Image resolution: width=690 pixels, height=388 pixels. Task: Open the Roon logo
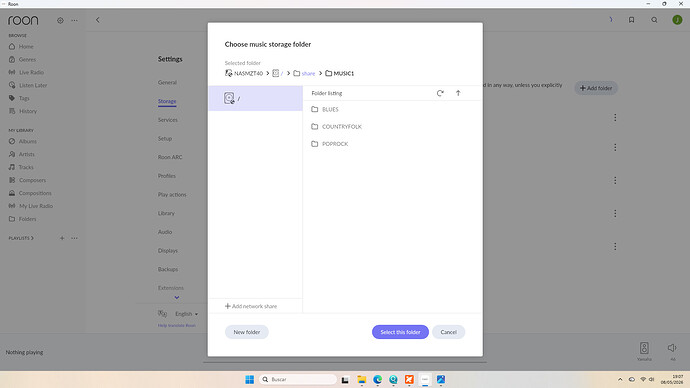(23, 20)
